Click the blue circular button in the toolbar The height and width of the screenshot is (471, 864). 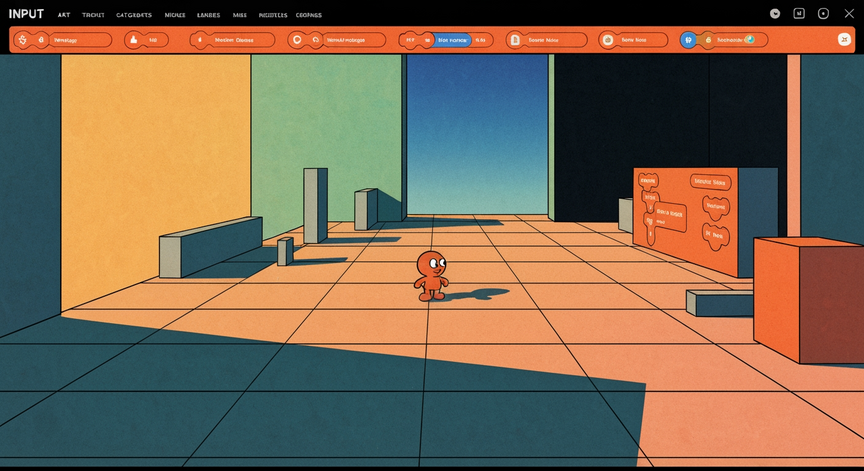coord(688,40)
